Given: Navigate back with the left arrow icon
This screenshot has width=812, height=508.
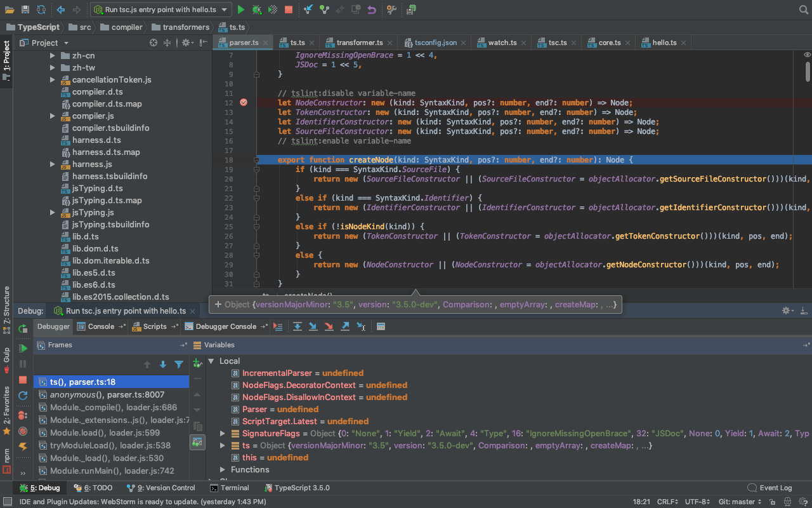Looking at the screenshot, I should (61, 10).
